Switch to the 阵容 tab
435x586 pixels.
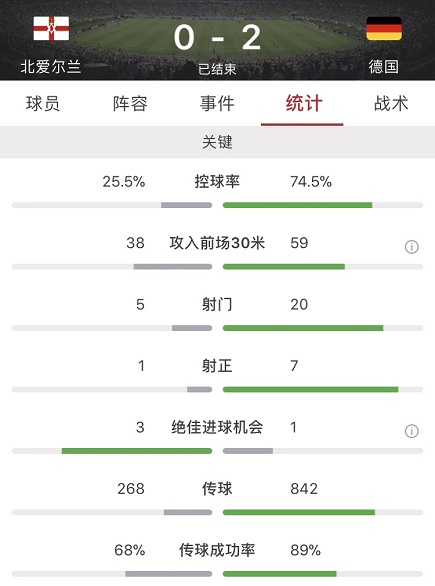point(130,104)
